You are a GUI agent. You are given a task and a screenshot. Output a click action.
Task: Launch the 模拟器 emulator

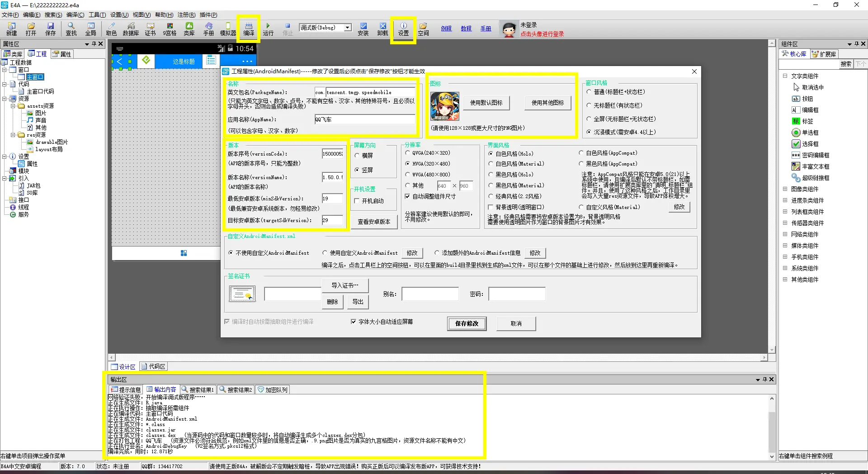pyautogui.click(x=228, y=29)
